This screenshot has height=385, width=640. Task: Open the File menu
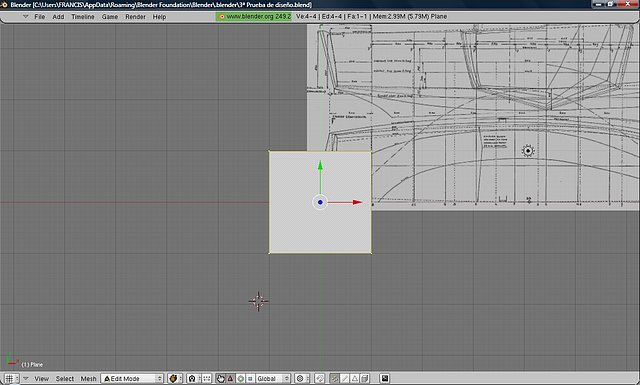pos(40,17)
